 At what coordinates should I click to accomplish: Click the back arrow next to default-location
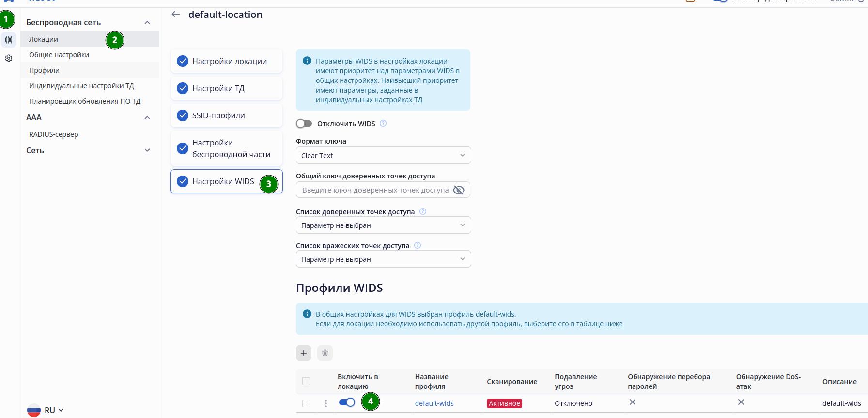tap(176, 15)
